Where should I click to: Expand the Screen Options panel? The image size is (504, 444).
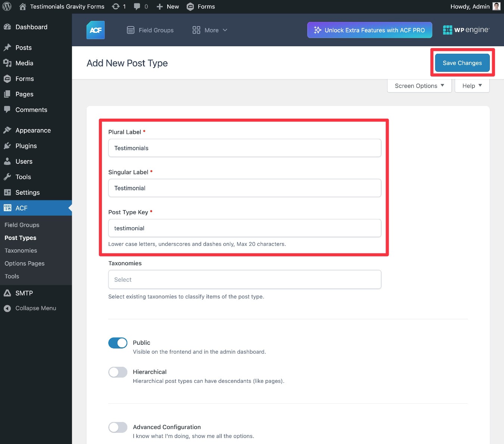pyautogui.click(x=419, y=86)
